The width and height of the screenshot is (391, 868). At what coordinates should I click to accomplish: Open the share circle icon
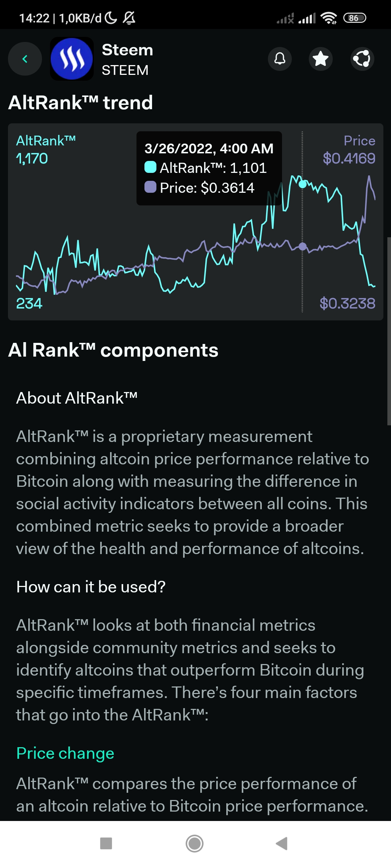click(362, 59)
